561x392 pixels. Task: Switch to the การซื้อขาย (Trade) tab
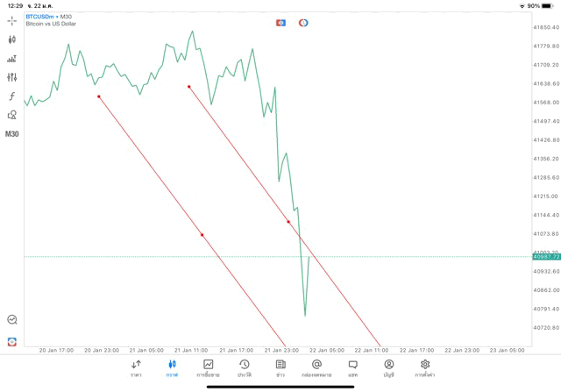coord(209,367)
